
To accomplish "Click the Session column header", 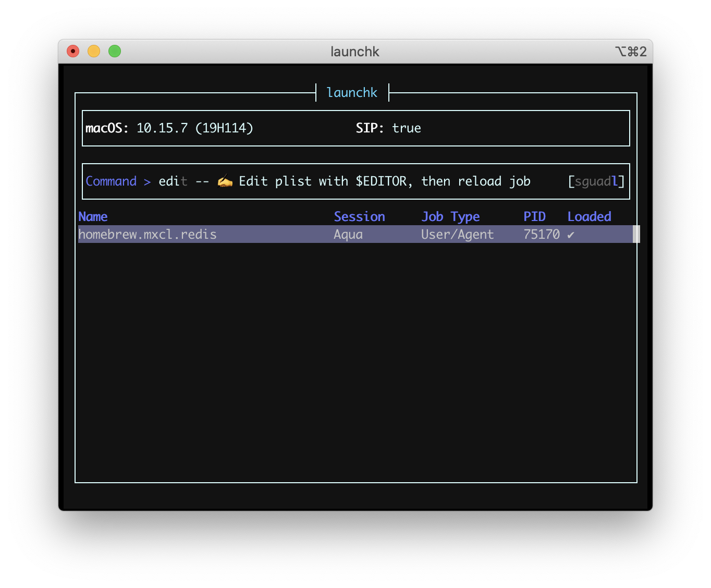I will tap(359, 217).
